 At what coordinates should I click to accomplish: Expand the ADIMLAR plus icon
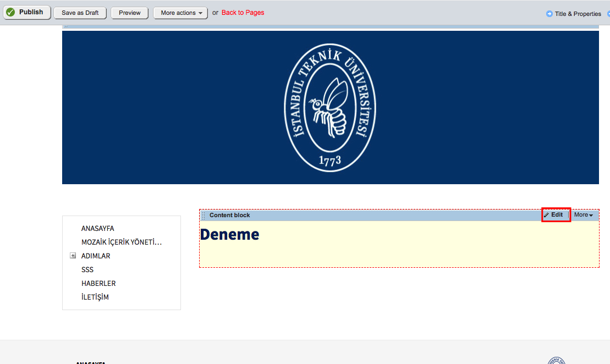[x=73, y=256]
